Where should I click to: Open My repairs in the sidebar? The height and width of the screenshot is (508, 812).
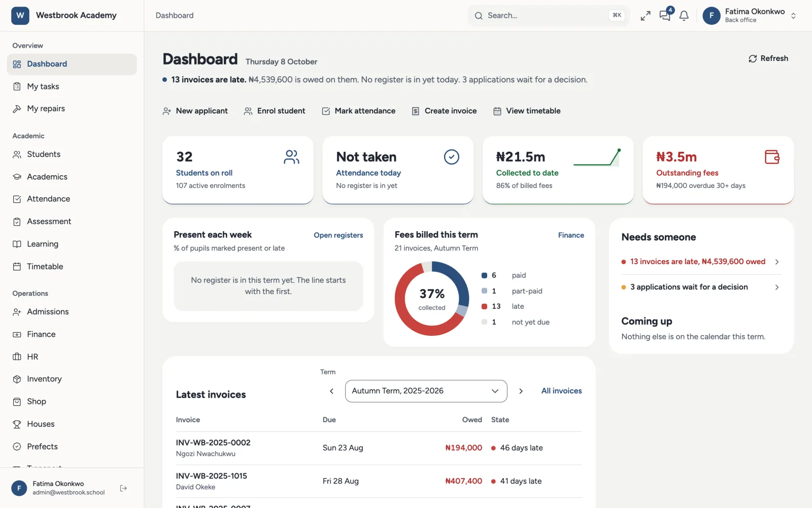pos(72,109)
